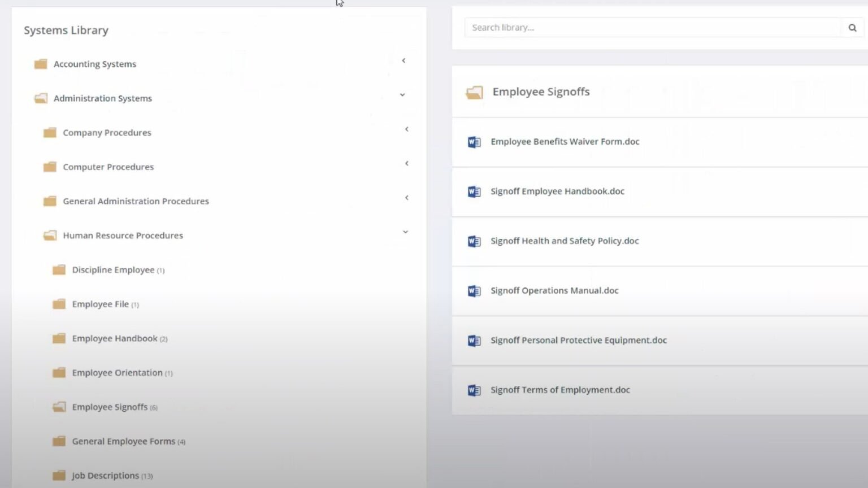
Task: Click the Employee Signoffs header folder icon
Action: coord(474,92)
